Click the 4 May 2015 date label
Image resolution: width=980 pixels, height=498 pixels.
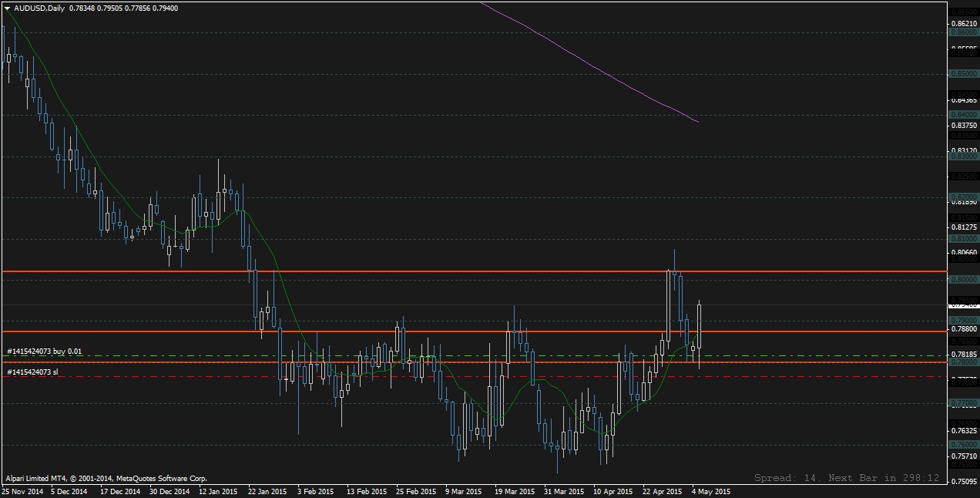711,491
